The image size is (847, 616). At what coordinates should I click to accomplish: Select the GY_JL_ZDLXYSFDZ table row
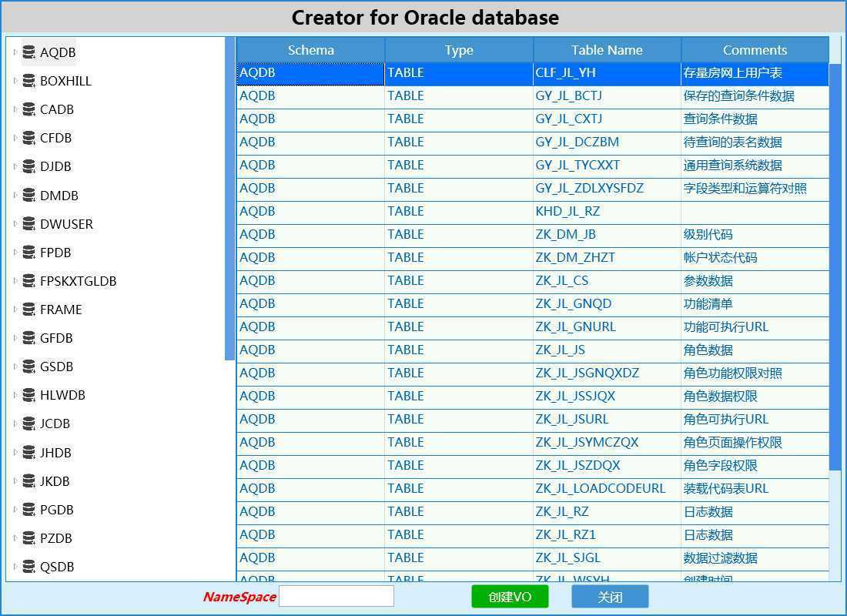tap(533, 189)
